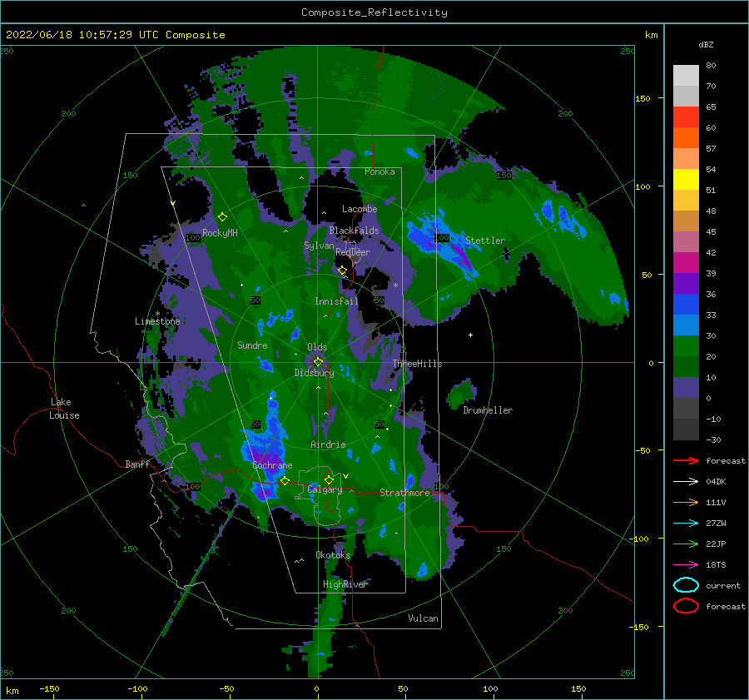Click the white 04DK arrow icon
This screenshot has height=700, width=749.
point(686,482)
